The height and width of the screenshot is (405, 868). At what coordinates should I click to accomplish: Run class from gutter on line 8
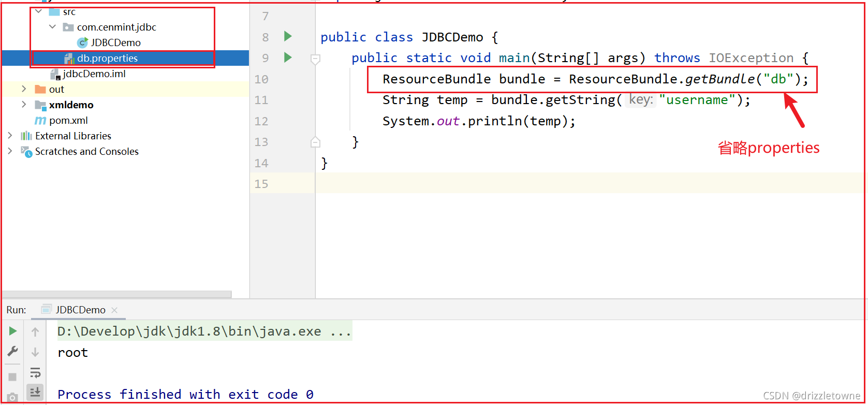click(x=288, y=36)
